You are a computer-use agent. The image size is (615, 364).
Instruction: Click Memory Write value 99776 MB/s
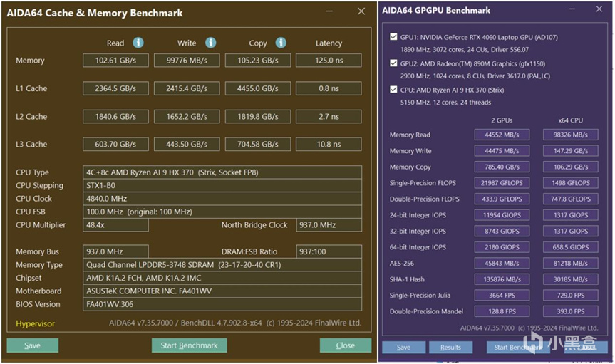coord(187,61)
